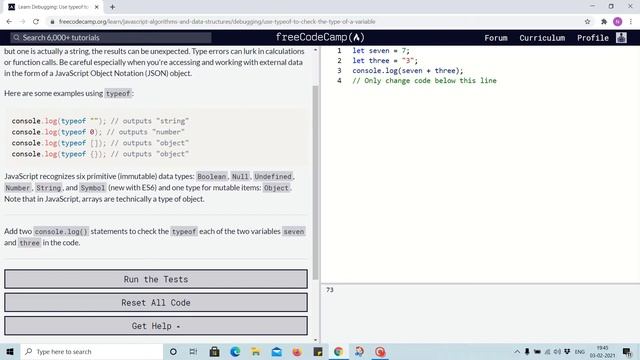Open the Forum link
The height and width of the screenshot is (360, 640).
coord(496,38)
